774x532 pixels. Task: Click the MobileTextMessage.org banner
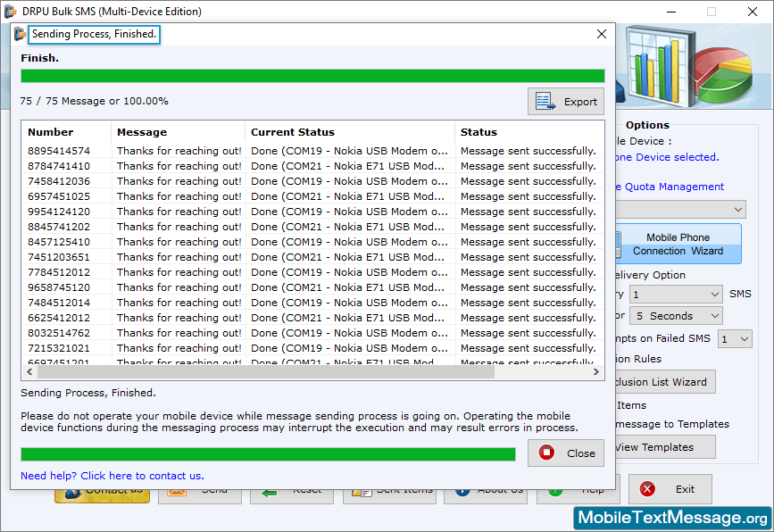tap(672, 518)
